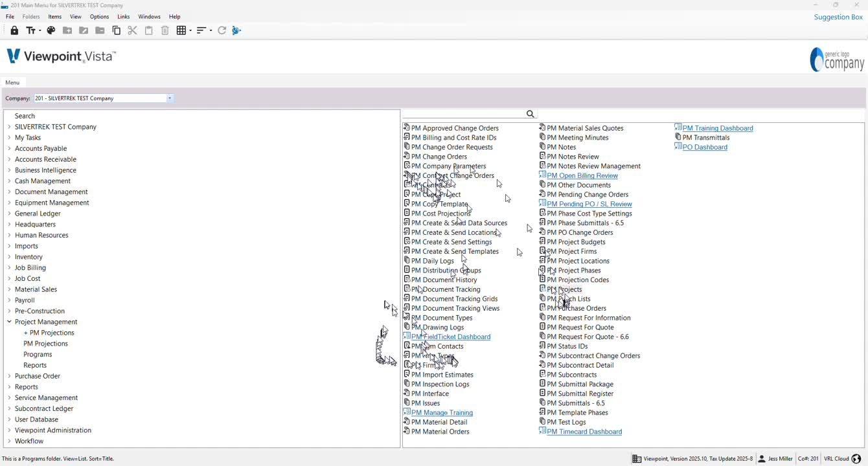The width and height of the screenshot is (868, 466).
Task: Click the user icon beside Jess Miller
Action: coord(762,459)
